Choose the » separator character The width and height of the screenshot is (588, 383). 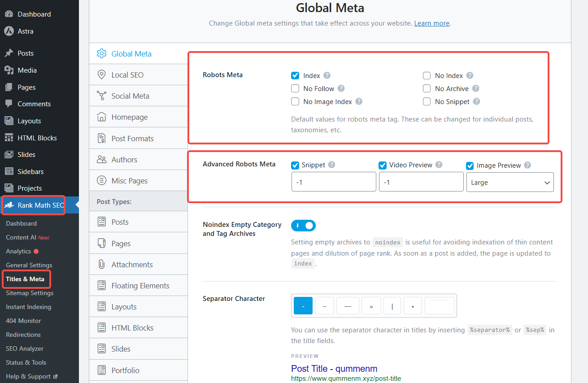371,306
